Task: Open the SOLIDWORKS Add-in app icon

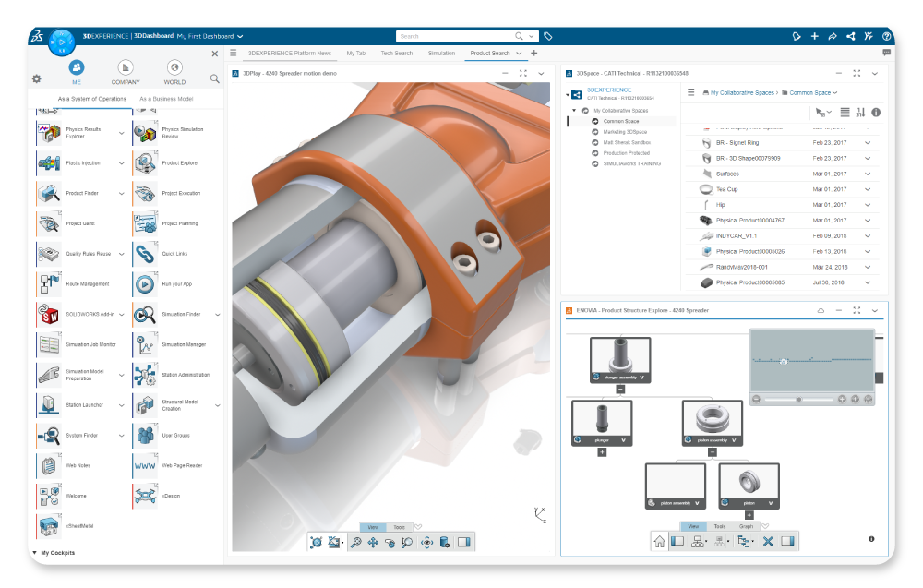Action: [50, 314]
